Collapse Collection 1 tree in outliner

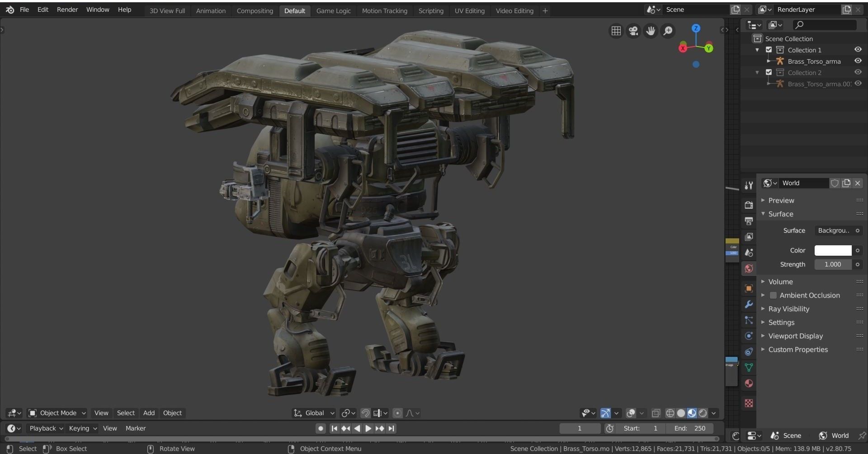757,50
